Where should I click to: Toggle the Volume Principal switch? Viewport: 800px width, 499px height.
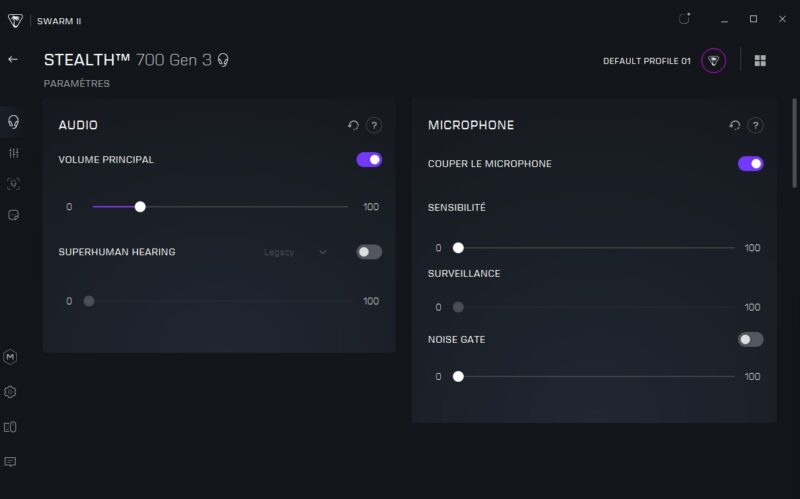(369, 159)
